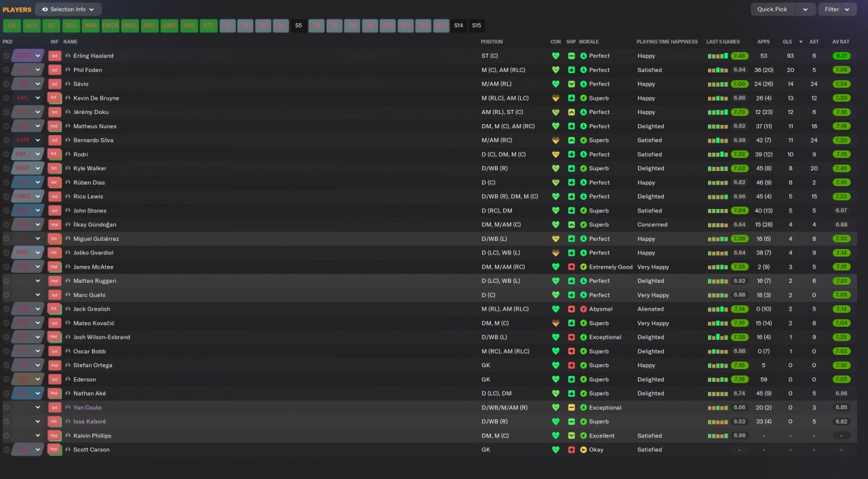Viewport: 868px width, 479px height.
Task: Click Josh Wilson-Esbrand's last 5 games form bars
Action: coord(717,337)
